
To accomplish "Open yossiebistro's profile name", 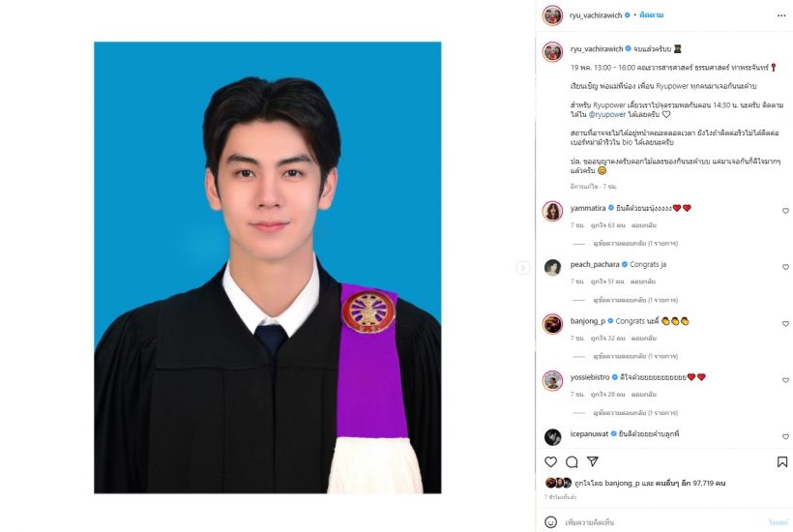I will click(x=590, y=377).
